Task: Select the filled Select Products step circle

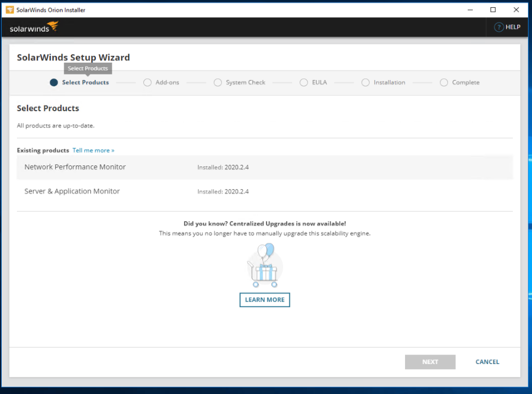Action: [x=54, y=82]
